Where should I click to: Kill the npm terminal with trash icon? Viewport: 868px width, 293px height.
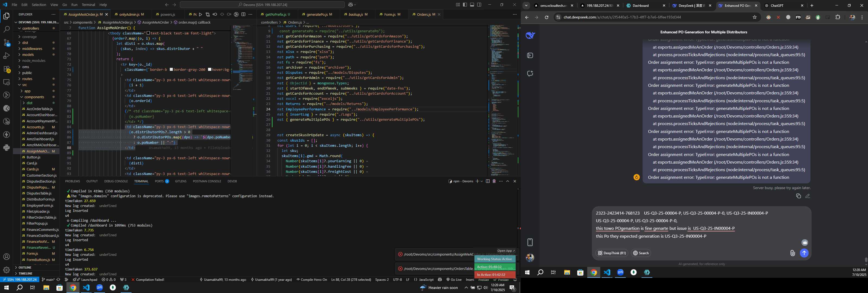tap(494, 181)
